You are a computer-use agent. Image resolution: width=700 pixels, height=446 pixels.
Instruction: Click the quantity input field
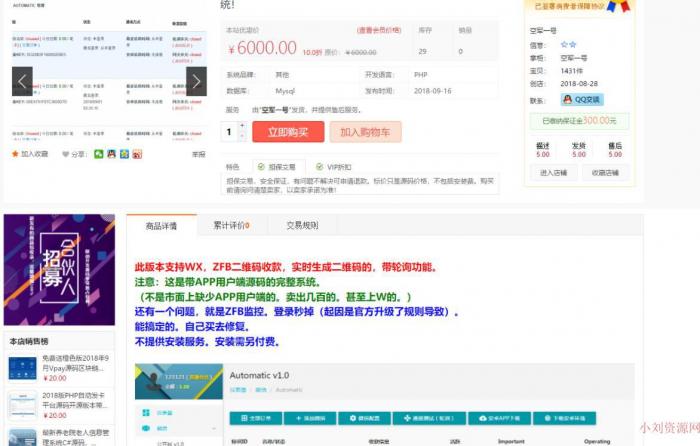231,131
